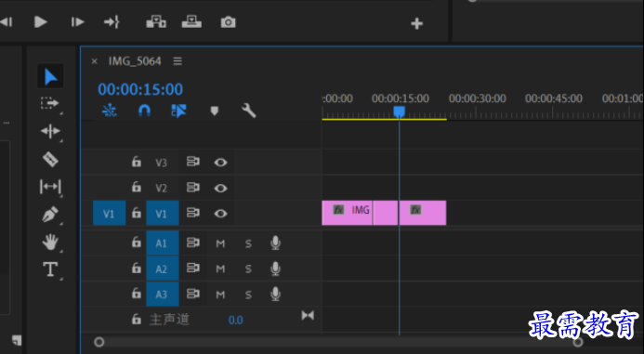
Task: Mute track A2
Action: tap(220, 269)
